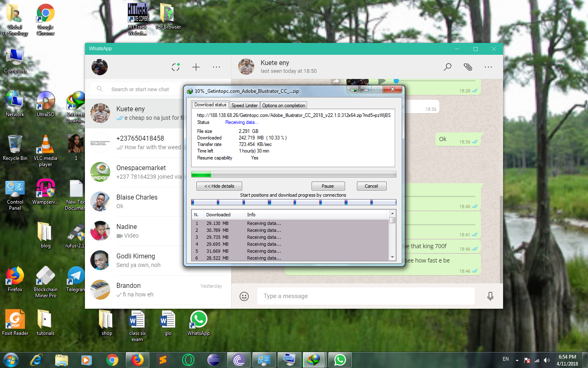Open Options on completion tab
This screenshot has width=588, height=368.
coord(284,105)
